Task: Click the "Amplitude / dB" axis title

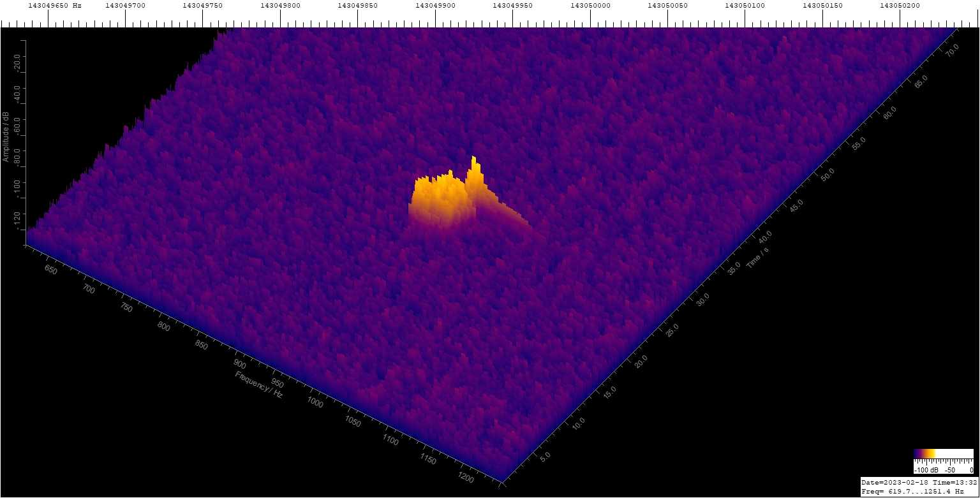Action: click(x=6, y=136)
